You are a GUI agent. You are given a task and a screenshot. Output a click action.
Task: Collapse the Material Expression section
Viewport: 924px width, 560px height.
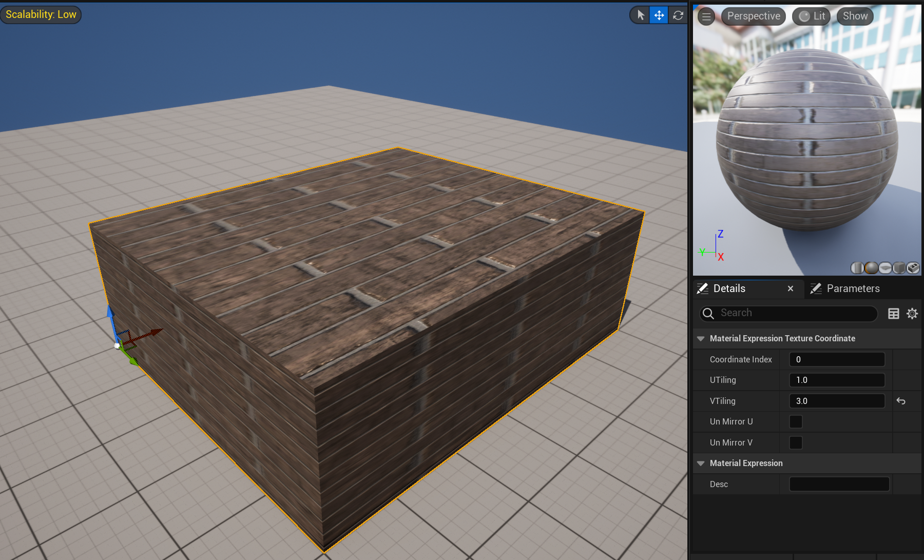pyautogui.click(x=701, y=464)
